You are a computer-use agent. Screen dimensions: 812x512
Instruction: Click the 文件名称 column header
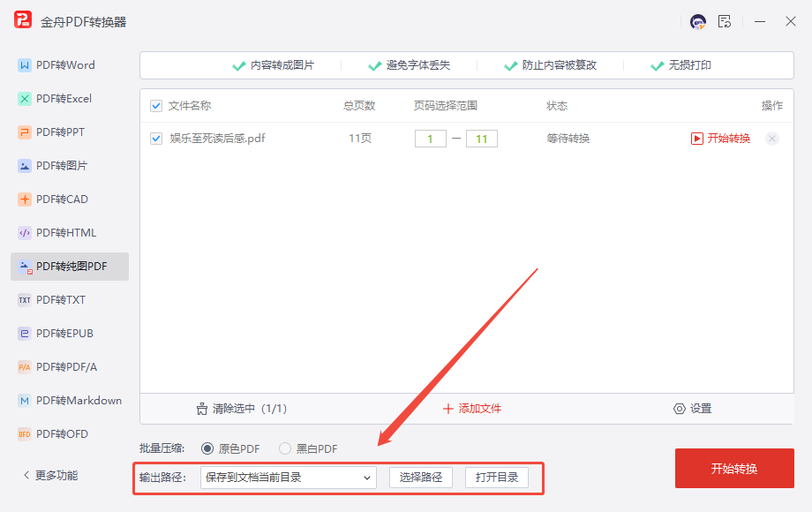point(190,106)
